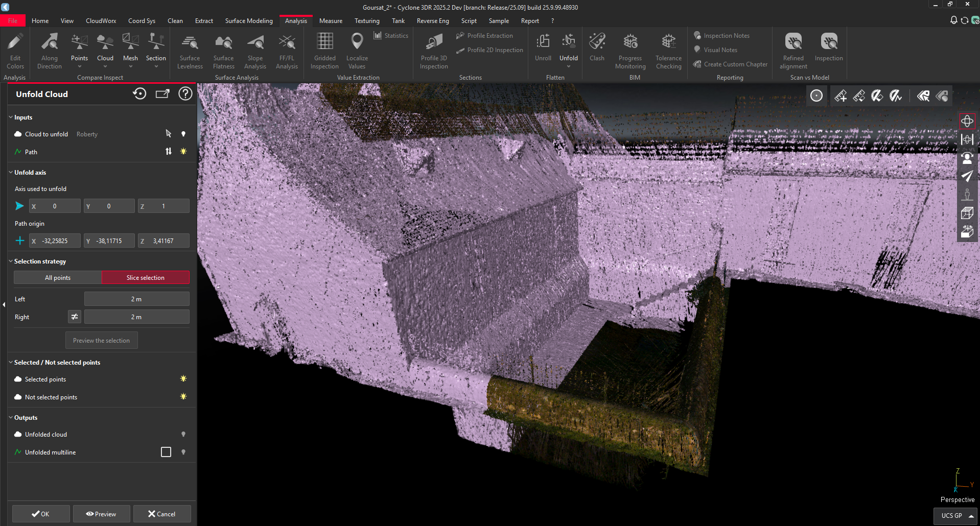Expand the UCS GP coordinate dropdown

[x=970, y=516]
